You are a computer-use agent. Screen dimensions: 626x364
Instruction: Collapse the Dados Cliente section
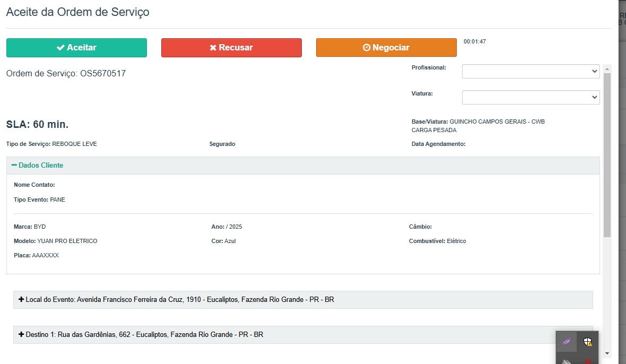(41, 166)
